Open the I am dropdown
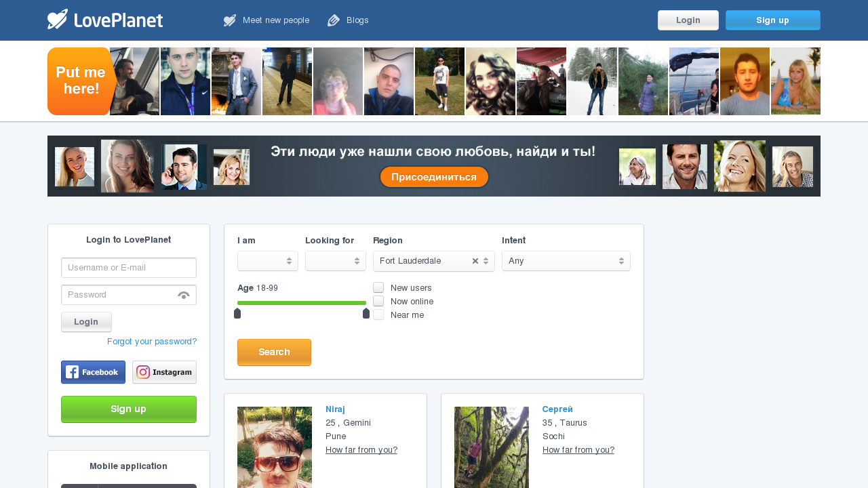Viewport: 868px width, 488px height. (x=268, y=261)
